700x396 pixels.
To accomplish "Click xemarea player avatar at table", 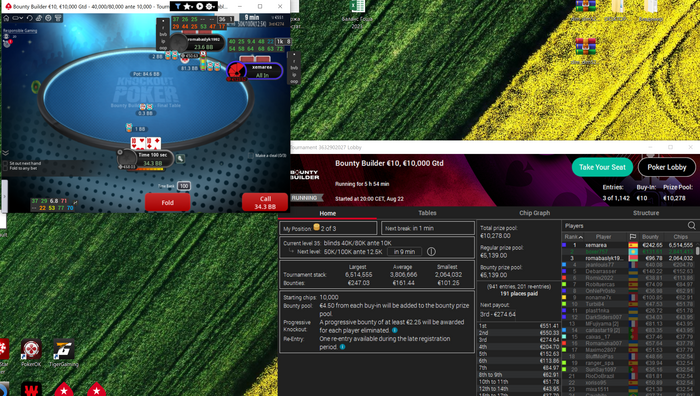I will [x=236, y=71].
